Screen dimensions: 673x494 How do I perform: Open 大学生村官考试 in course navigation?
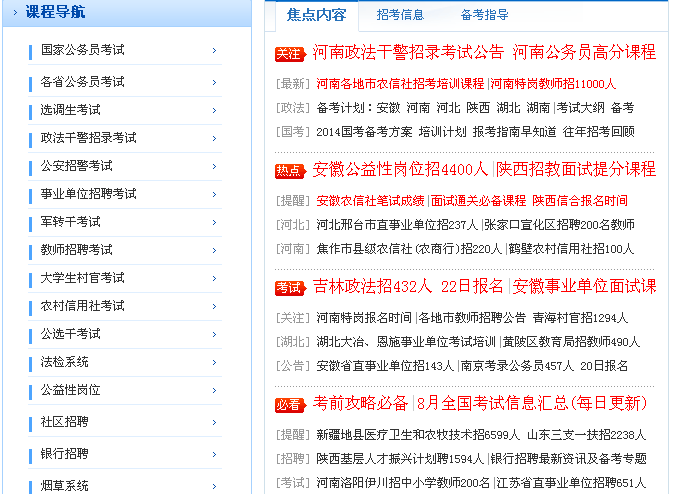pos(82,278)
